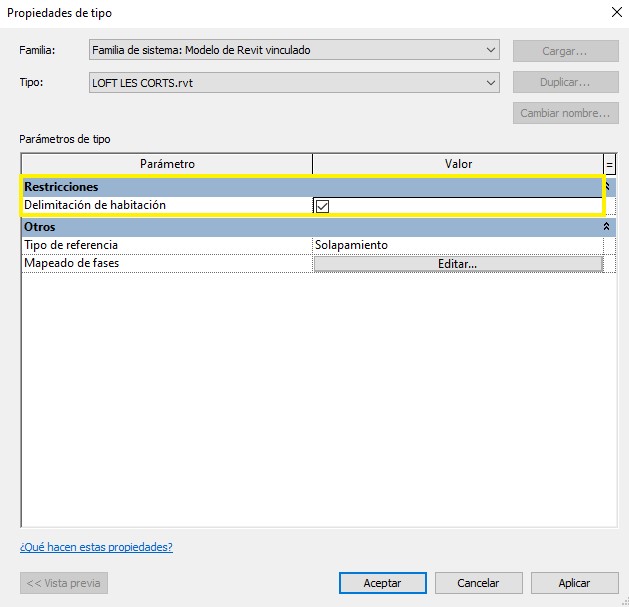Collapse the Restricciones group chevron
Screen dimensions: 629x607
[609, 187]
